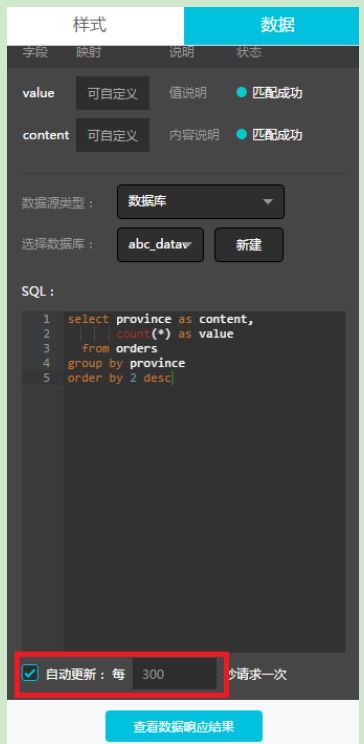Image resolution: width=364 pixels, height=744 pixels.
Task: Open the 数据源类型 dropdown
Action: click(201, 202)
